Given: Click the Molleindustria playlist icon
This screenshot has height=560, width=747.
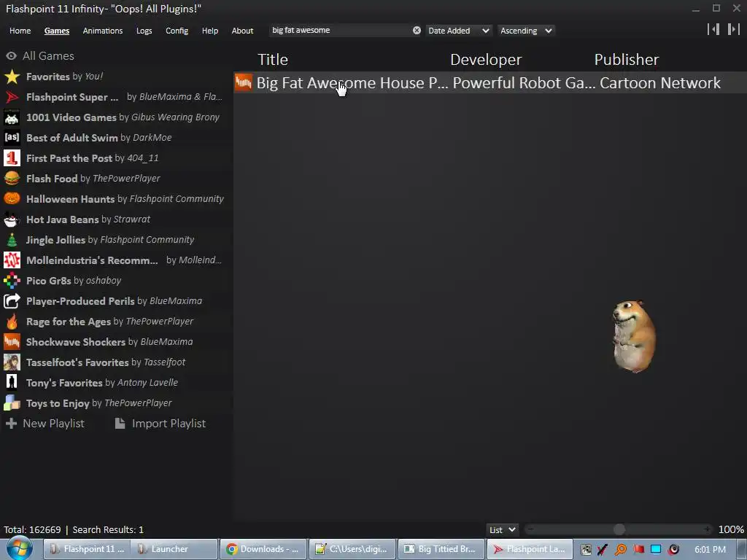Looking at the screenshot, I should [12, 260].
